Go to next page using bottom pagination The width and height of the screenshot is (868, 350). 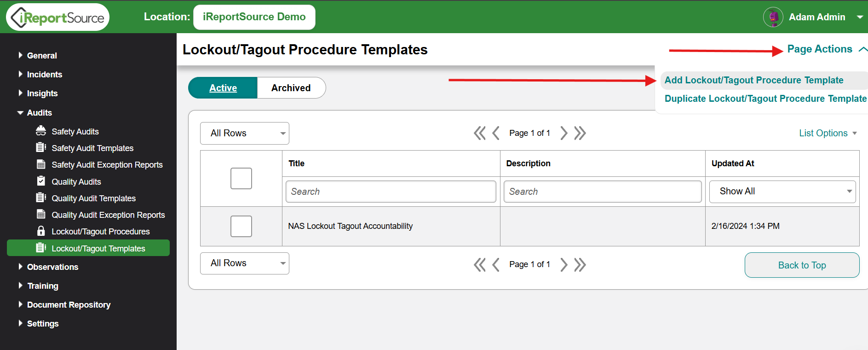pyautogui.click(x=563, y=265)
